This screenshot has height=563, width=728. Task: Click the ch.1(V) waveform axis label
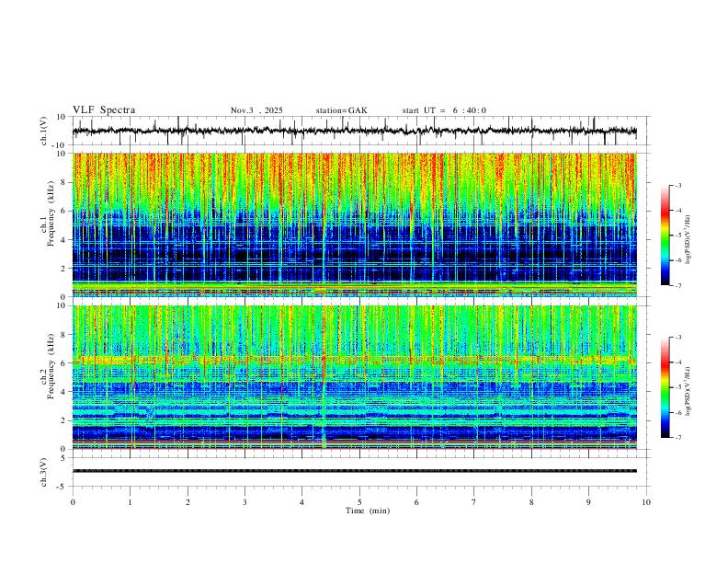[44, 131]
